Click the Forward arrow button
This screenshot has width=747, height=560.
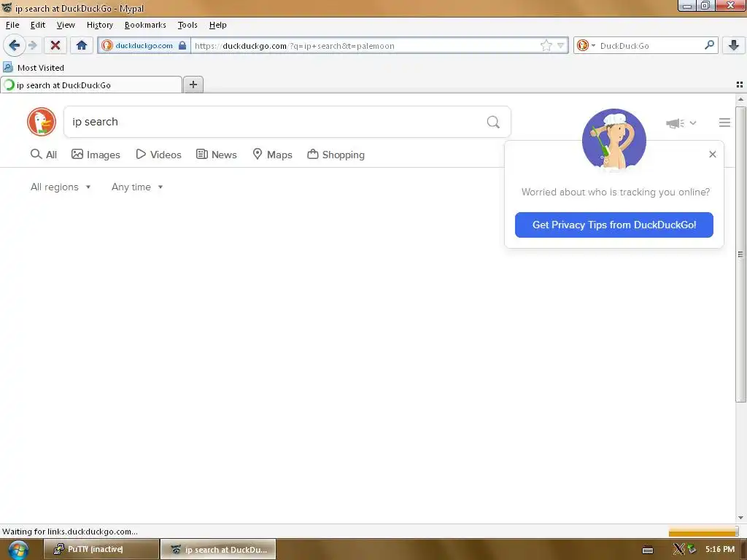pos(32,45)
